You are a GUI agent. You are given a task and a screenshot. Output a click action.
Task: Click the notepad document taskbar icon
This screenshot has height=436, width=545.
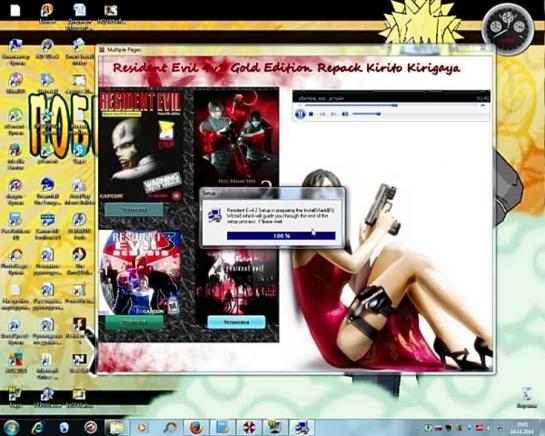222,428
